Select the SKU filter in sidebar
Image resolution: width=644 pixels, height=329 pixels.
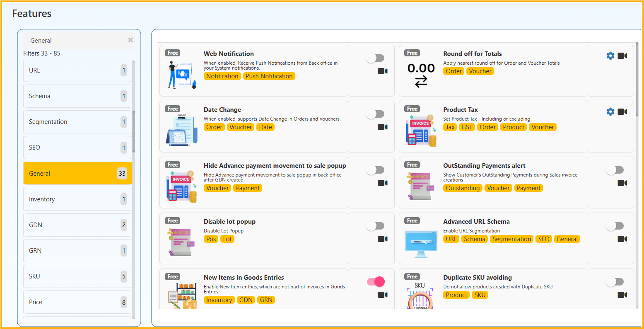(77, 276)
